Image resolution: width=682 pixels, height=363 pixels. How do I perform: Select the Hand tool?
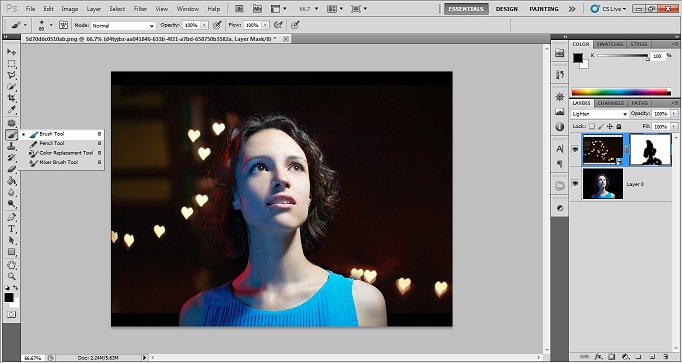tap(11, 265)
